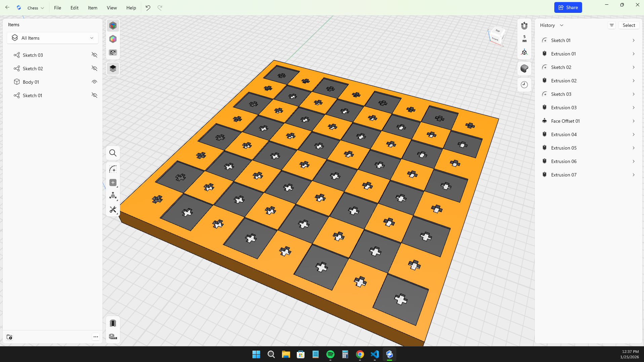Open the shading display mode icon

[x=524, y=69]
